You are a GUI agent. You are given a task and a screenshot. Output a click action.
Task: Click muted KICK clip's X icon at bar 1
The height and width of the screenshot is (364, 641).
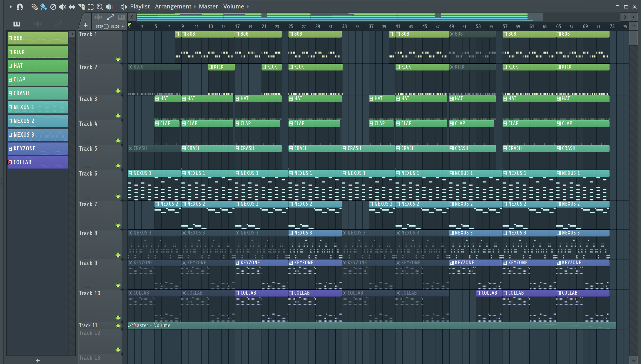pos(130,67)
